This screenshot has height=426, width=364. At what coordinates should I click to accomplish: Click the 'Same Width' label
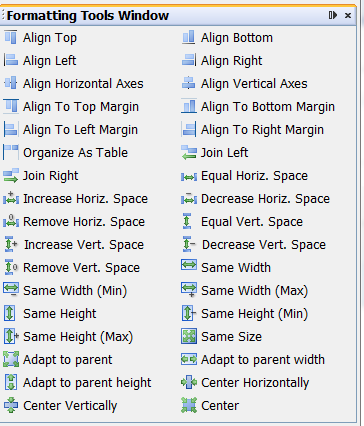coord(236,268)
